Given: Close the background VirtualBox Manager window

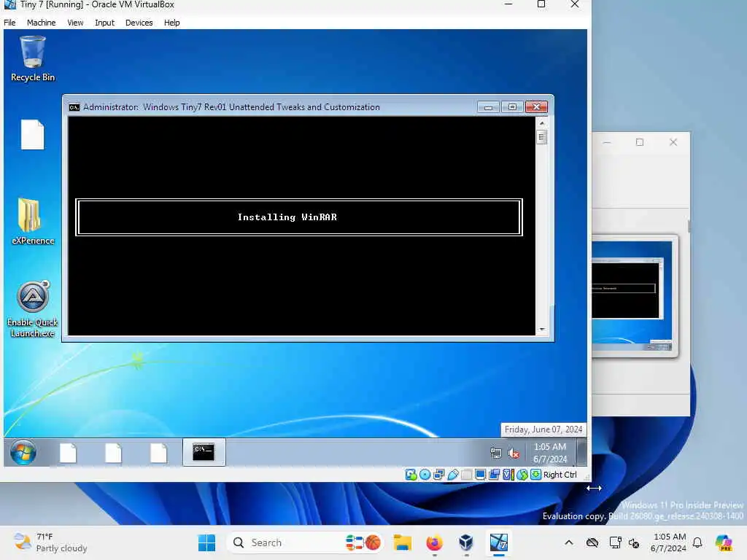Looking at the screenshot, I should tap(673, 142).
